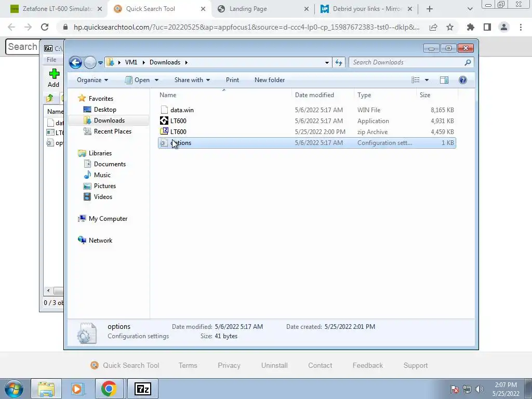This screenshot has height=399, width=532.
Task: Open the Share with menu
Action: (192, 80)
